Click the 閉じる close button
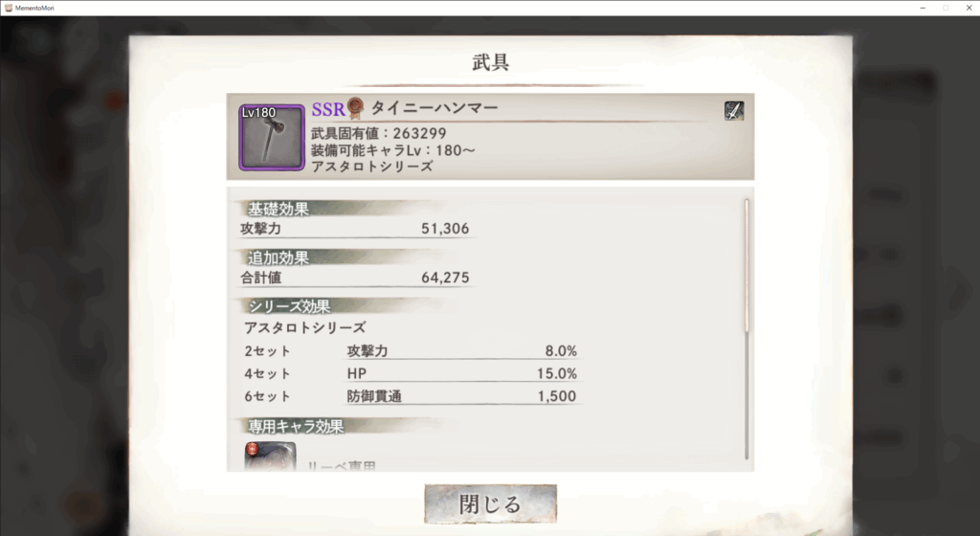 tap(491, 503)
